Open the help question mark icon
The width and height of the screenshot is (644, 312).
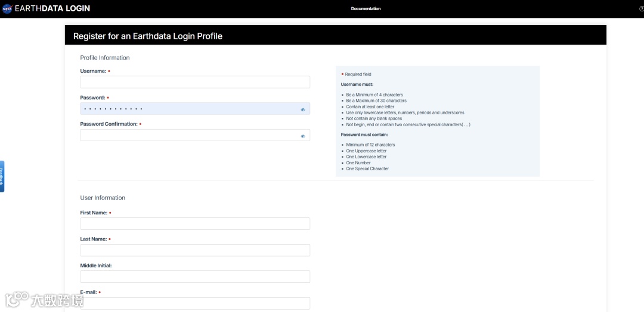tap(642, 8)
